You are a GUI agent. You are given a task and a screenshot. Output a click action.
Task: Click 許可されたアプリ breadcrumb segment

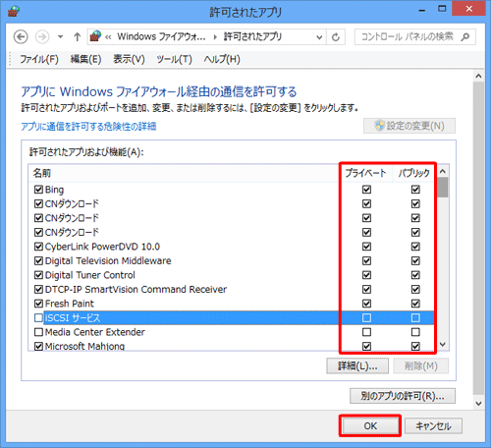click(x=252, y=36)
